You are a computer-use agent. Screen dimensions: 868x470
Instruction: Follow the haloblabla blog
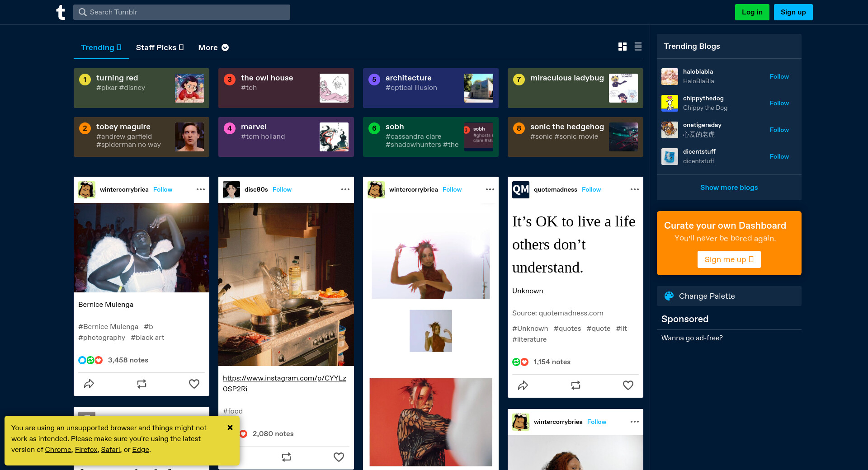click(x=779, y=76)
